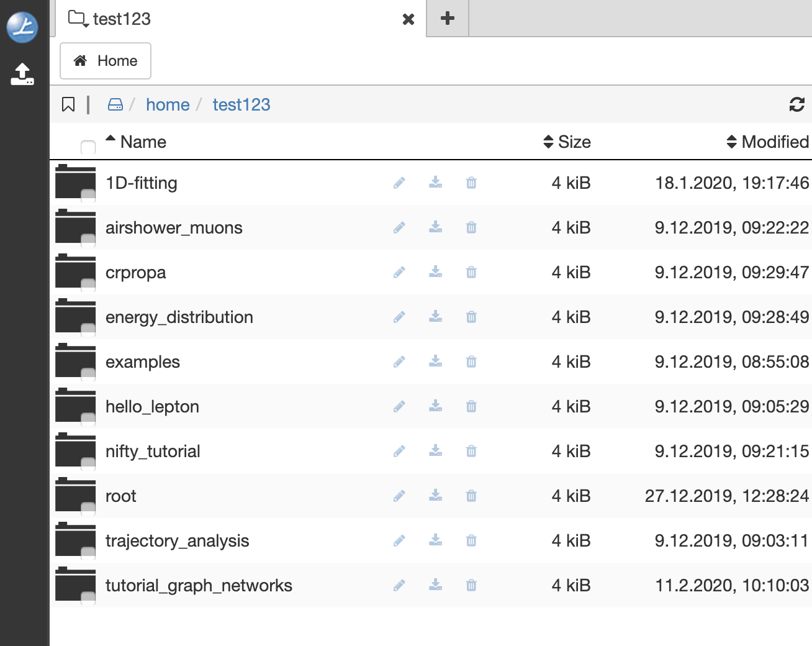
Task: Rename the crpropa folder using the pencil icon
Action: pos(399,272)
